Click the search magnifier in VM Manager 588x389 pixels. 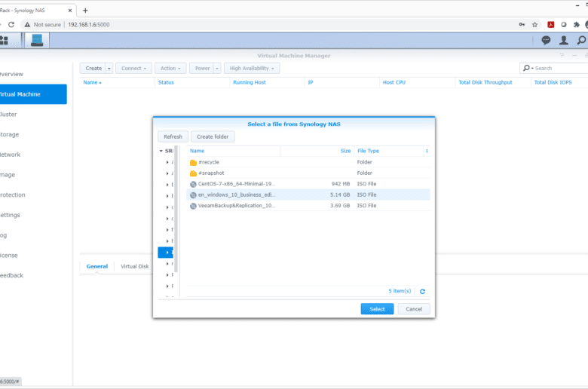click(x=527, y=68)
